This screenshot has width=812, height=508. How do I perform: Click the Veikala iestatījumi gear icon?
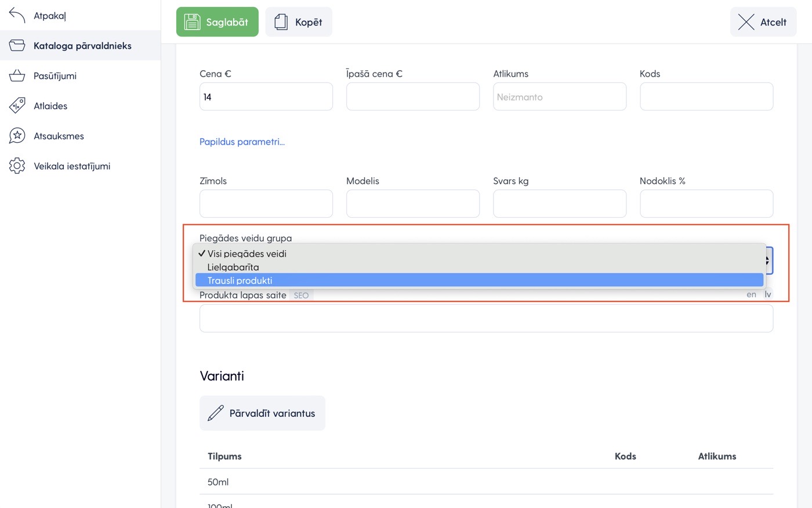point(17,166)
